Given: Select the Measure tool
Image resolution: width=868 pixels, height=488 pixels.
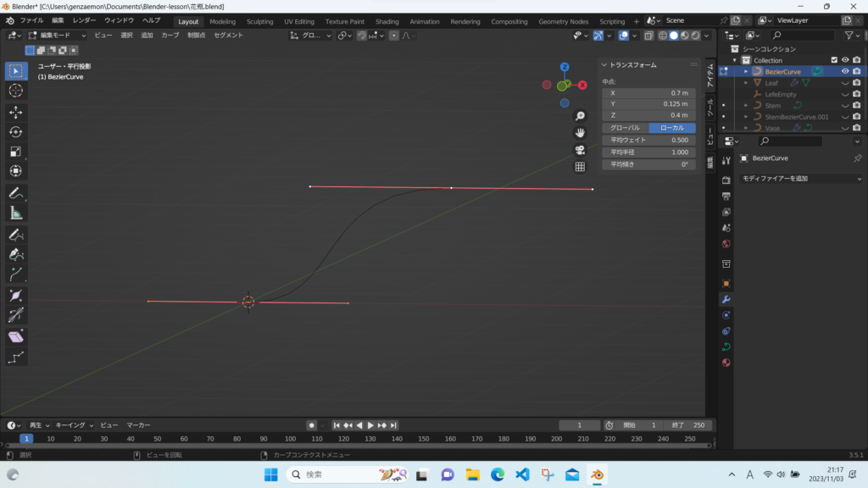Looking at the screenshot, I should coord(16,213).
